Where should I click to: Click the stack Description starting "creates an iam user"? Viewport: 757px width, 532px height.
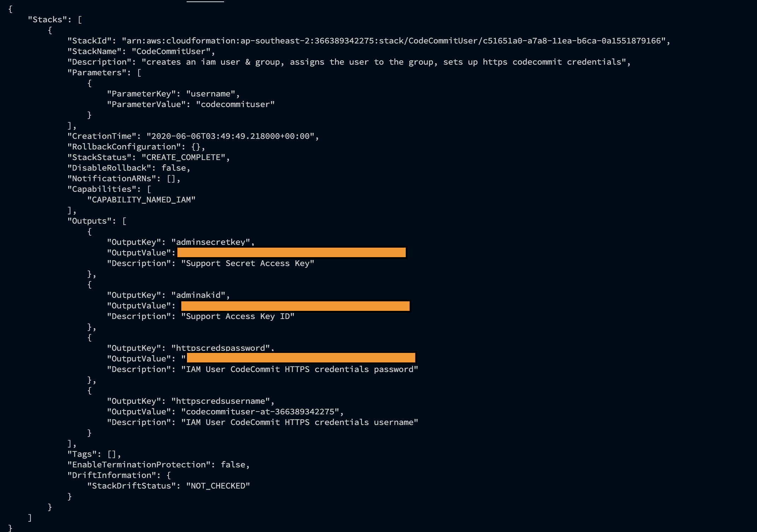pos(384,62)
